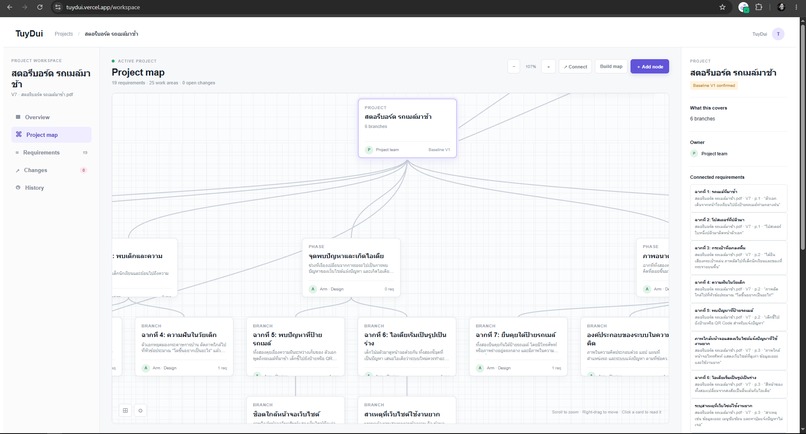The width and height of the screenshot is (806, 434).
Task: Open History in the sidebar
Action: [x=51, y=188]
